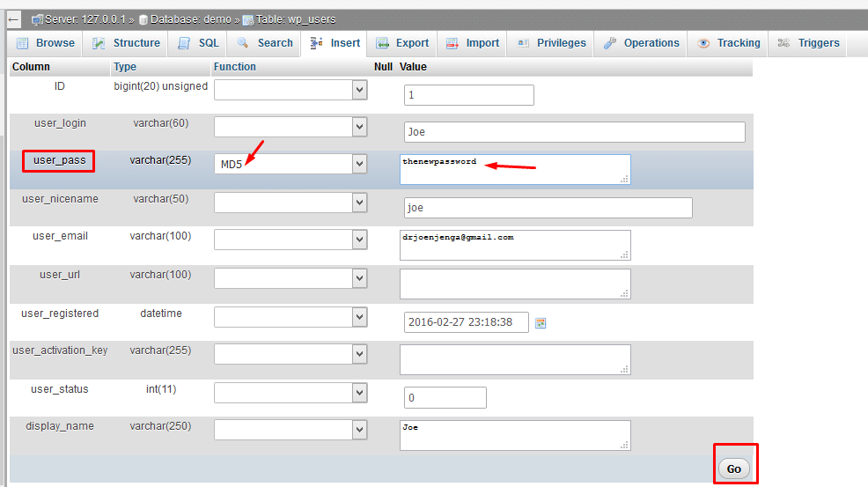This screenshot has height=487, width=868.
Task: Switch to the Structure tab
Action: point(126,43)
